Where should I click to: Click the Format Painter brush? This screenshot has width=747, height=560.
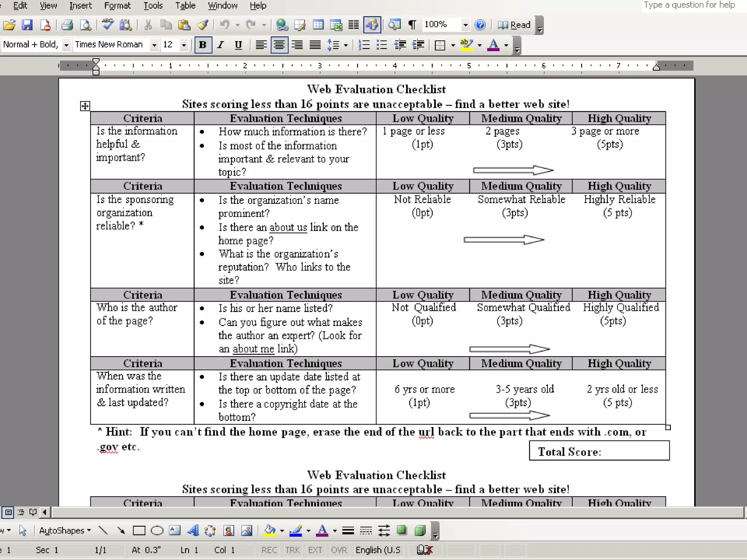202,25
